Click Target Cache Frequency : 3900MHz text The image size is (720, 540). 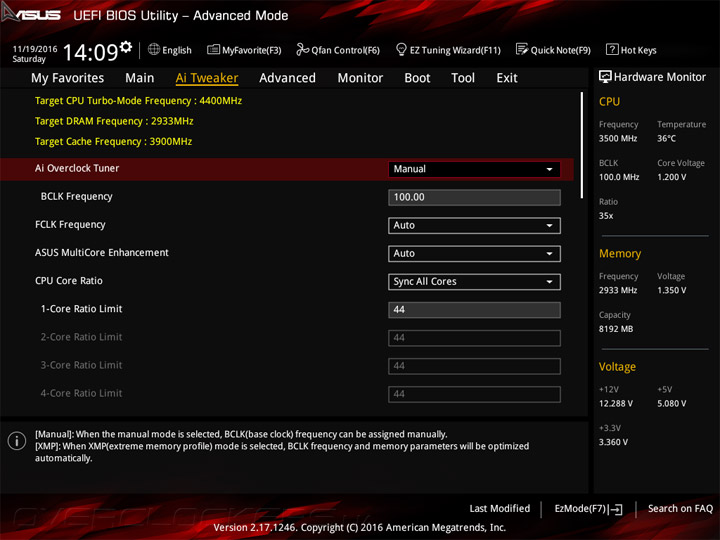113,141
